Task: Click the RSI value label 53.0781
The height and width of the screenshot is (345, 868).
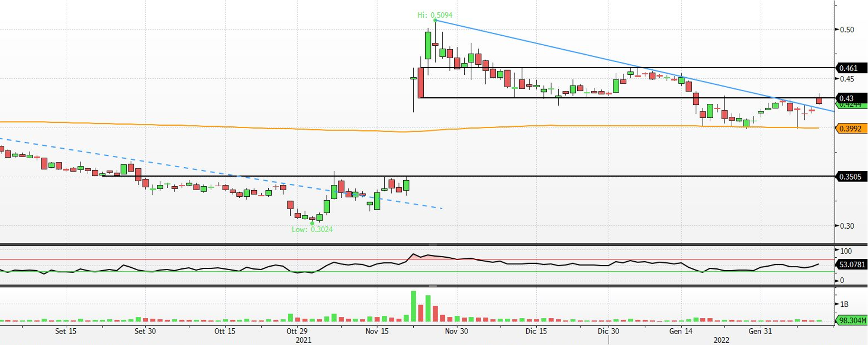Action: pos(851,264)
